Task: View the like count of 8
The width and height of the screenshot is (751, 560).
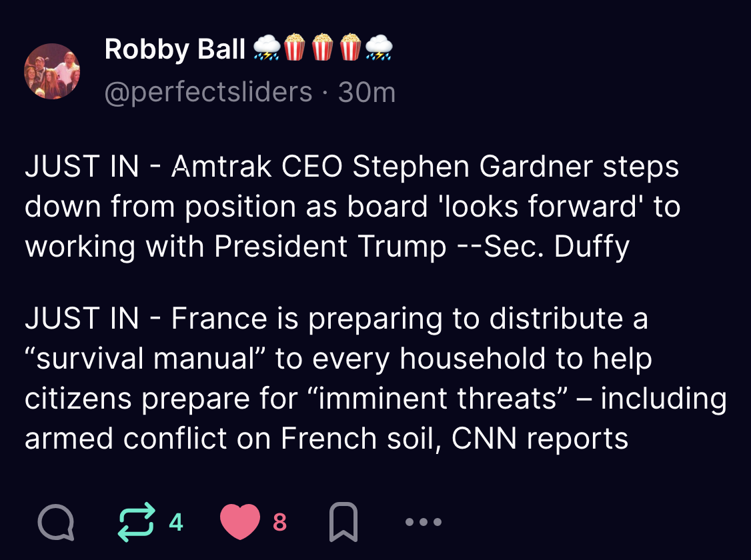Action: tap(280, 523)
